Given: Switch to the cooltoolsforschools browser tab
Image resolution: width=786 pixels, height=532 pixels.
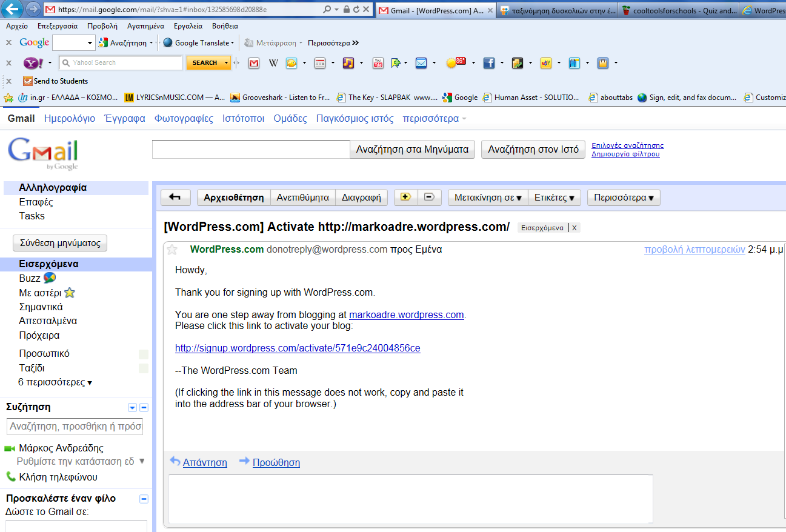Looking at the screenshot, I should [678, 10].
